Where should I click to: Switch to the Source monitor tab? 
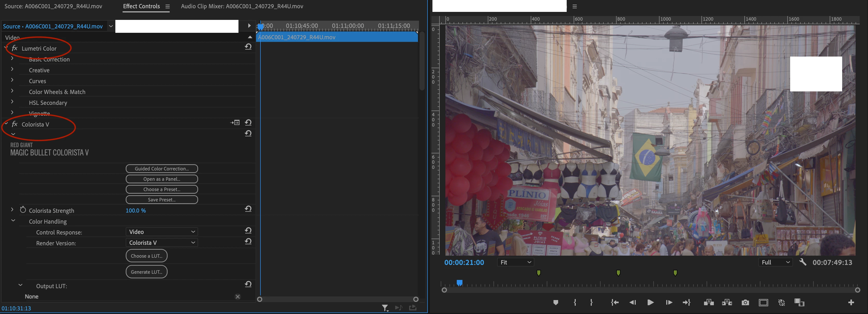tap(53, 6)
